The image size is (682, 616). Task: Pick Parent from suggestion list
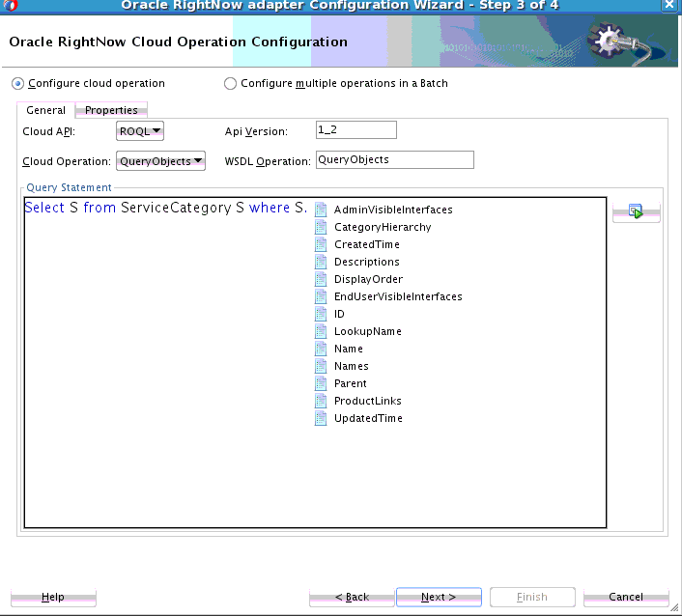pyautogui.click(x=350, y=383)
